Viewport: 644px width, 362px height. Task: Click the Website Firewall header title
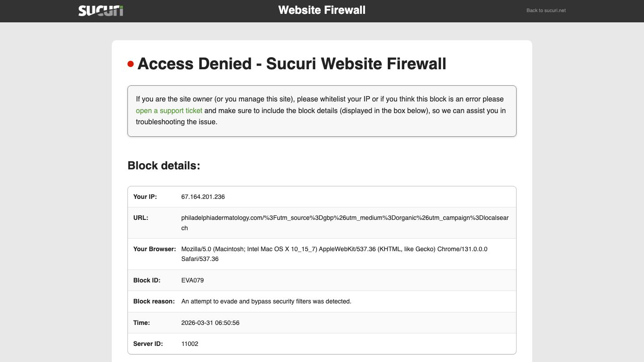(322, 10)
